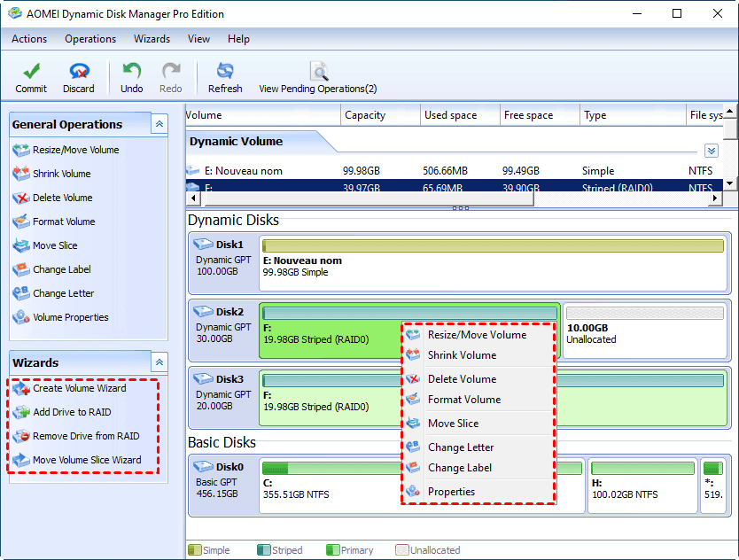Sort by the Capacity column header
This screenshot has width=739, height=560.
365,115
